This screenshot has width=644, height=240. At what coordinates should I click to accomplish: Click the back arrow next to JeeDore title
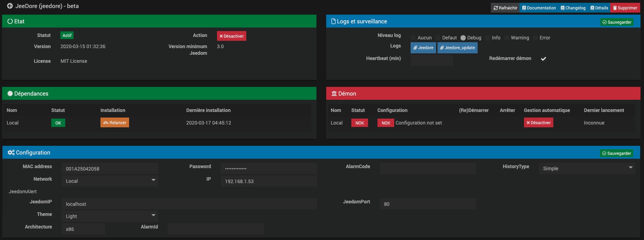[x=10, y=6]
